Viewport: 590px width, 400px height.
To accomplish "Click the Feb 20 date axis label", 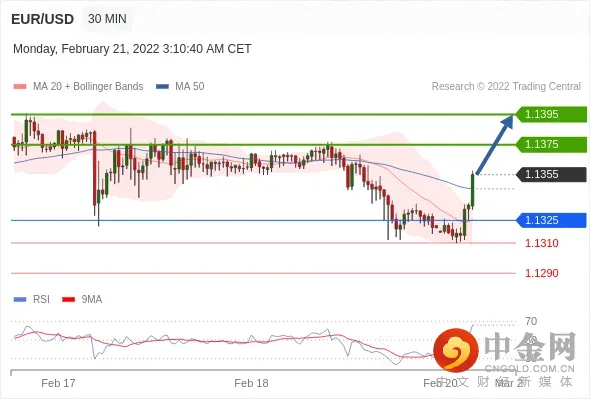I will click(440, 383).
